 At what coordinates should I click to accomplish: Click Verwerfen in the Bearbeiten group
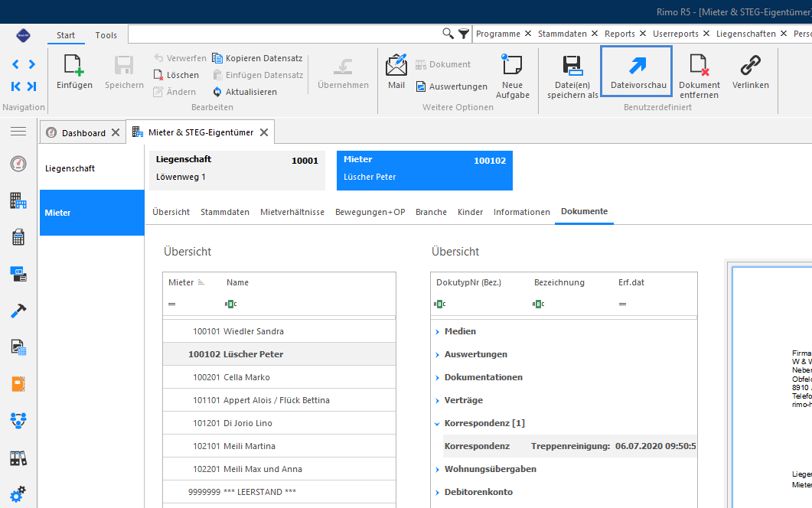point(180,58)
